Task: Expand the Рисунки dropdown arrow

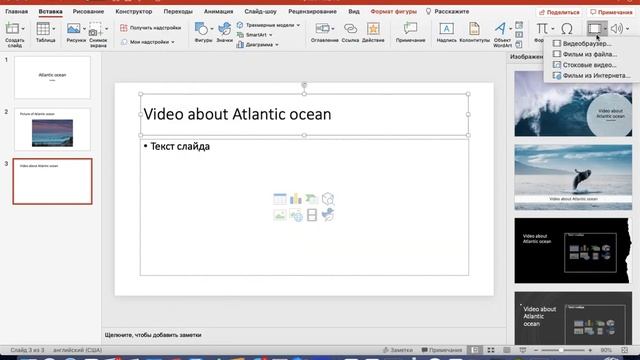Action: point(84,29)
